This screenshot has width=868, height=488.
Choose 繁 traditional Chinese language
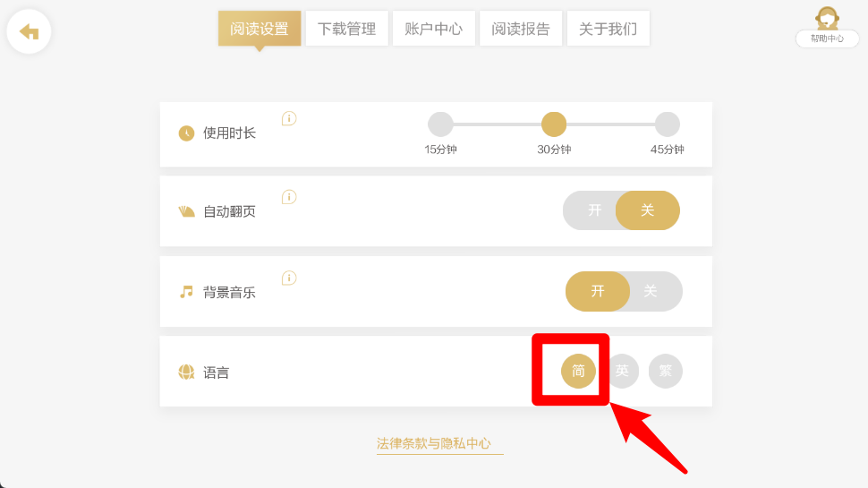pyautogui.click(x=666, y=371)
